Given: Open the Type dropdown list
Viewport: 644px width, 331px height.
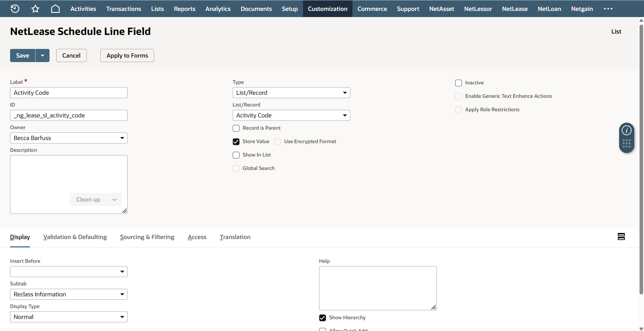Looking at the screenshot, I should point(291,93).
